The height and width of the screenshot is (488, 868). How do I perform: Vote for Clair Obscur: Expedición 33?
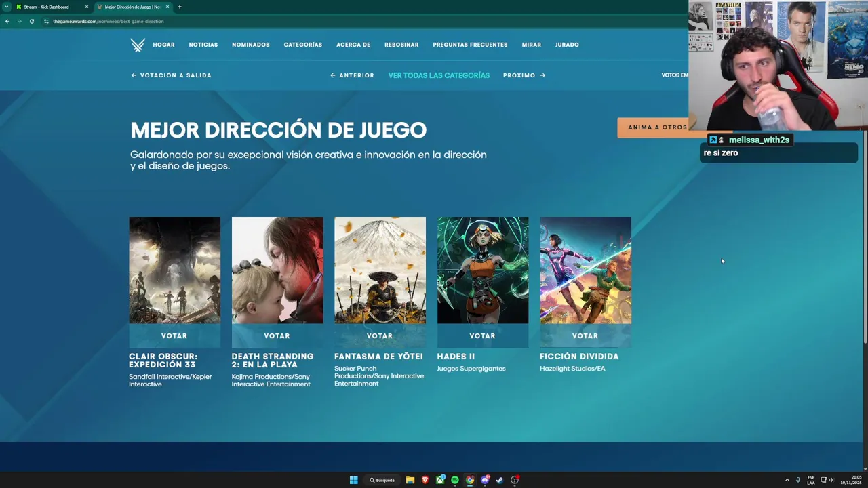174,335
